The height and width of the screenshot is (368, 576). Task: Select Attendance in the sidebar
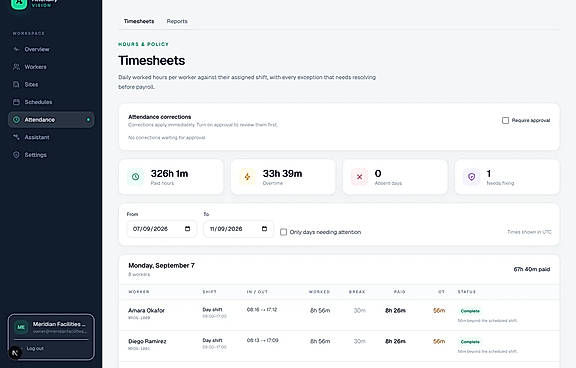[51, 120]
